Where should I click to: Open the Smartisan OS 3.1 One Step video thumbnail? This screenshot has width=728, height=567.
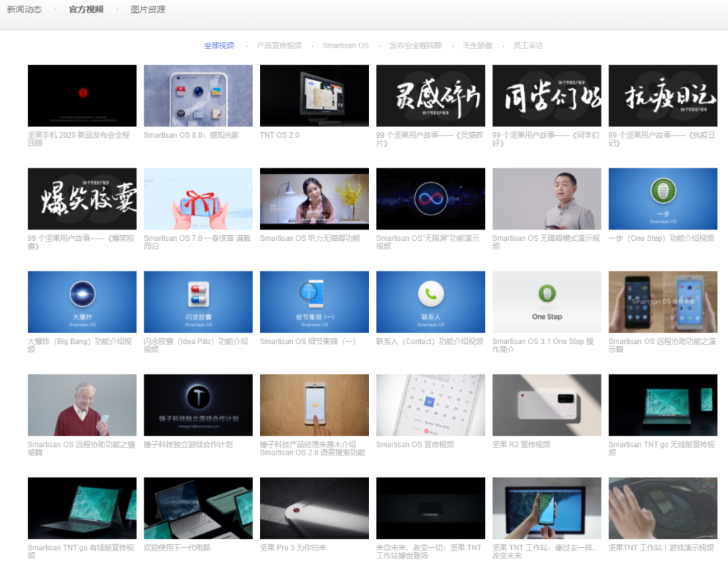coord(547,301)
